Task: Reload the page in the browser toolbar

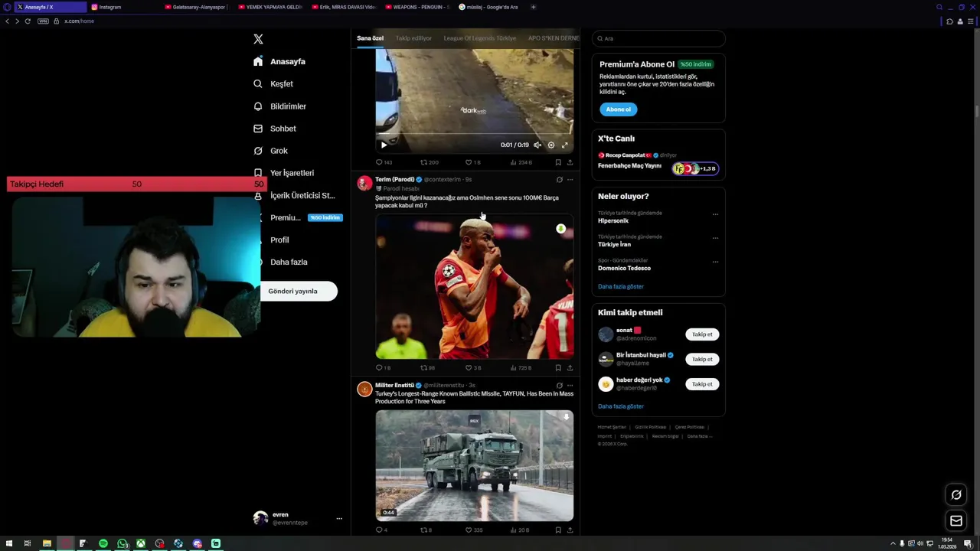Action: (x=28, y=21)
